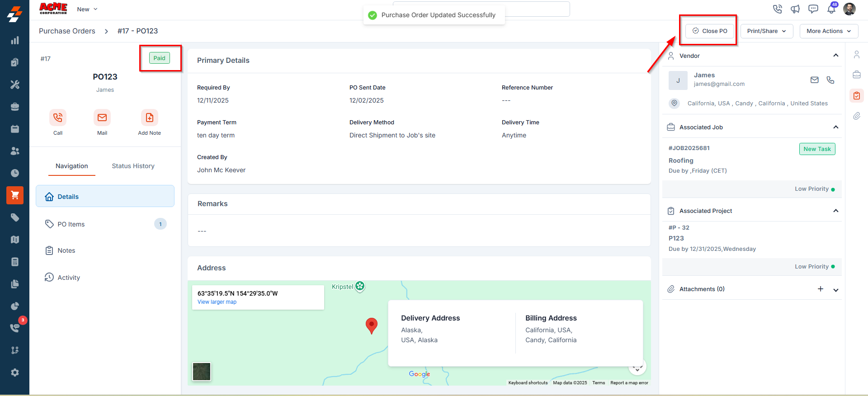Click View larger map link
Screen dimensions: 868x396
pyautogui.click(x=217, y=302)
